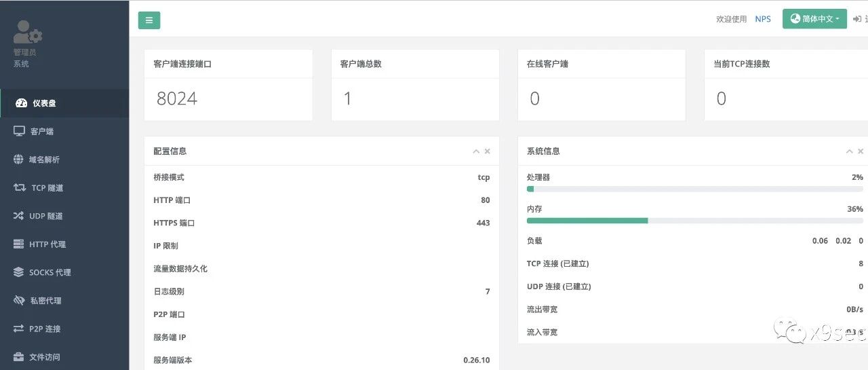Image resolution: width=868 pixels, height=370 pixels.
Task: Open the 简体中文 language dropdown
Action: click(x=814, y=19)
